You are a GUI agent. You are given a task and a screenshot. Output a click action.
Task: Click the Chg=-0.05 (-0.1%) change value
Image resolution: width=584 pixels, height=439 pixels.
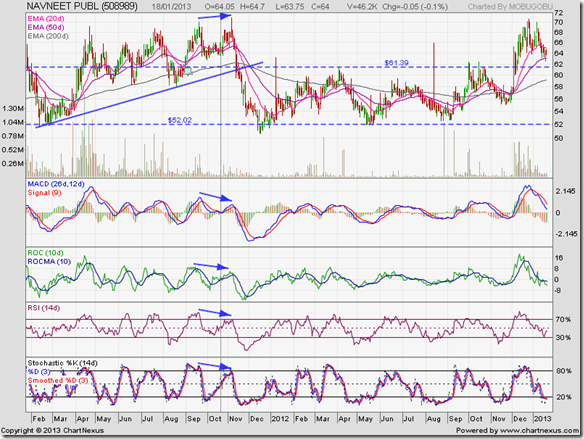coord(414,7)
